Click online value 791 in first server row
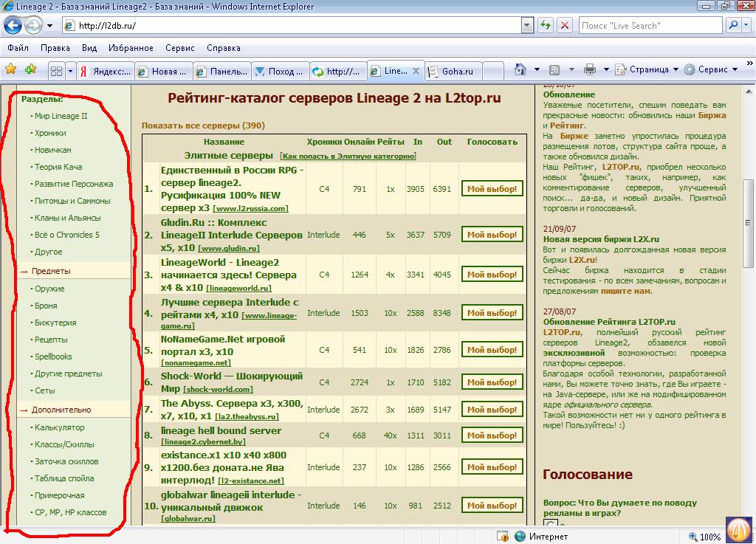The width and height of the screenshot is (756, 544). (360, 189)
